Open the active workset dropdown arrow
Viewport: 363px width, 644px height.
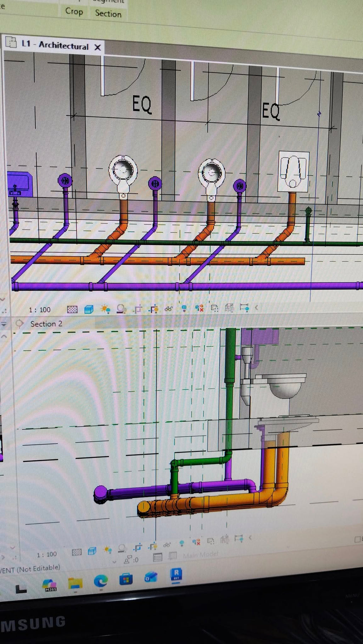tap(114, 562)
